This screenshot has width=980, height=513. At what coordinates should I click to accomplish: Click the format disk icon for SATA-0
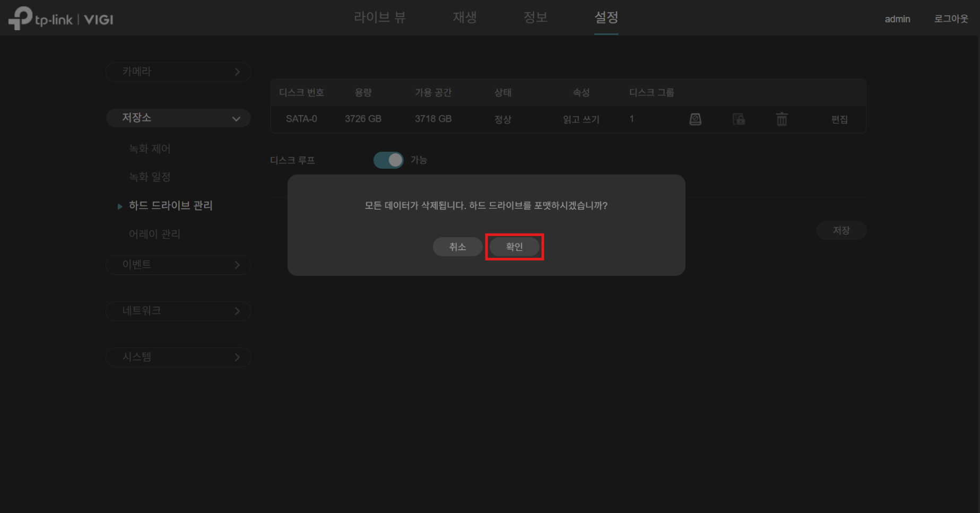[x=695, y=119]
